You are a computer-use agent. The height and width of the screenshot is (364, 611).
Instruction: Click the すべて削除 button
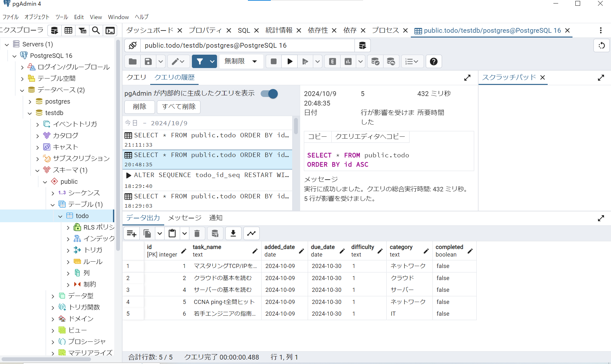pos(179,107)
